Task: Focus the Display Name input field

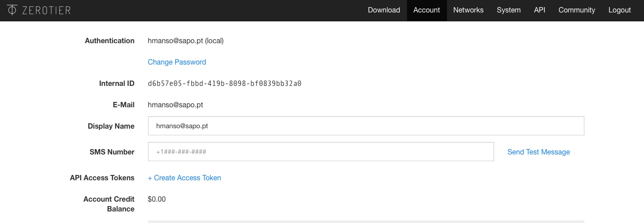Action: tap(366, 126)
